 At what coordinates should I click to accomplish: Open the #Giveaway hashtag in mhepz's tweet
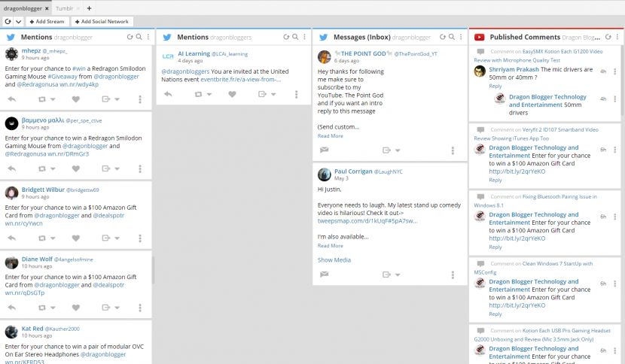coord(62,77)
